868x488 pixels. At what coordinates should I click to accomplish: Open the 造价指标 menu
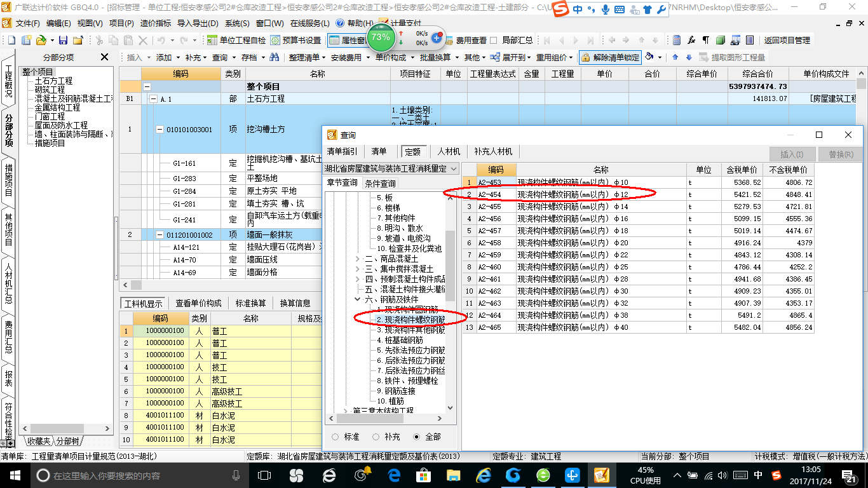pyautogui.click(x=156, y=23)
